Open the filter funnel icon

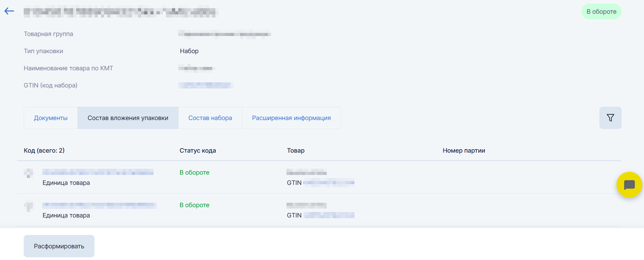point(610,118)
